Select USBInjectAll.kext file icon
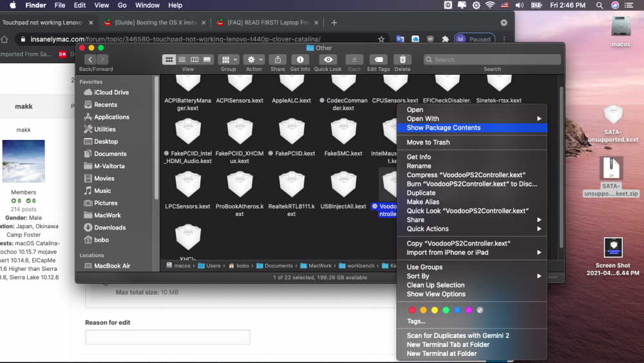 [x=343, y=184]
